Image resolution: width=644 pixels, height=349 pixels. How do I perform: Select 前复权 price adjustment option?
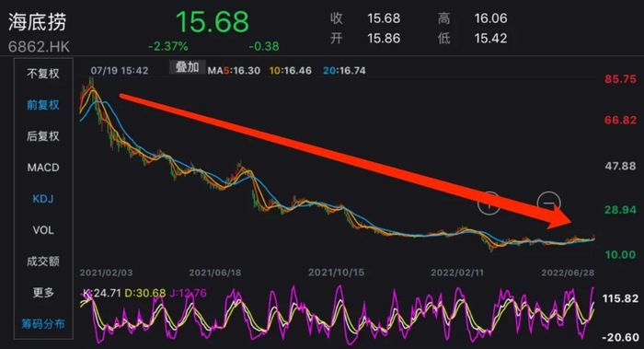point(43,105)
